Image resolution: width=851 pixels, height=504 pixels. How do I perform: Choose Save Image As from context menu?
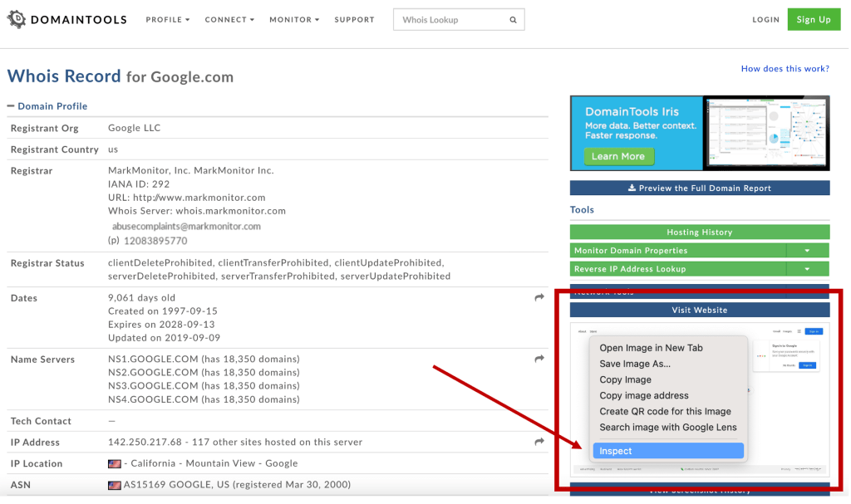[x=635, y=364]
